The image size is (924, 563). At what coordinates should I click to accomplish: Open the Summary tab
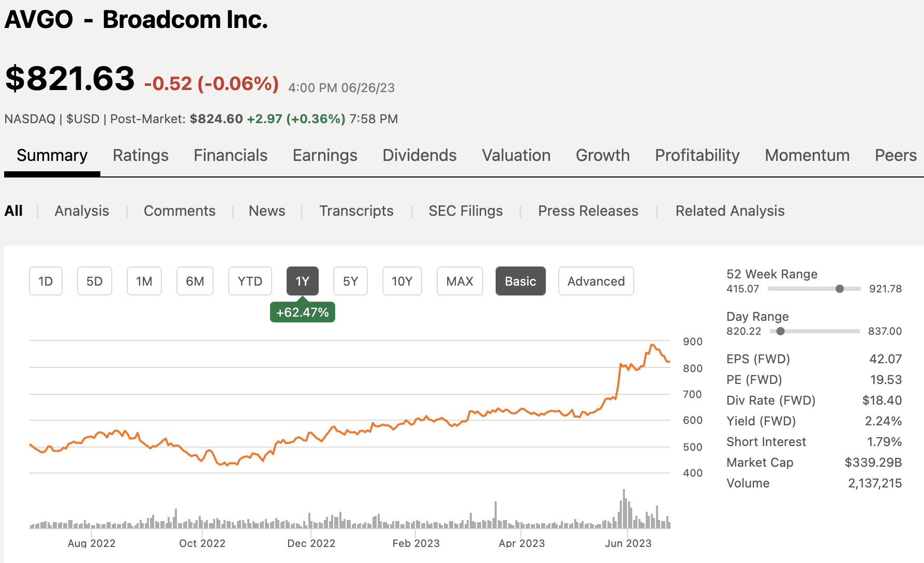52,155
